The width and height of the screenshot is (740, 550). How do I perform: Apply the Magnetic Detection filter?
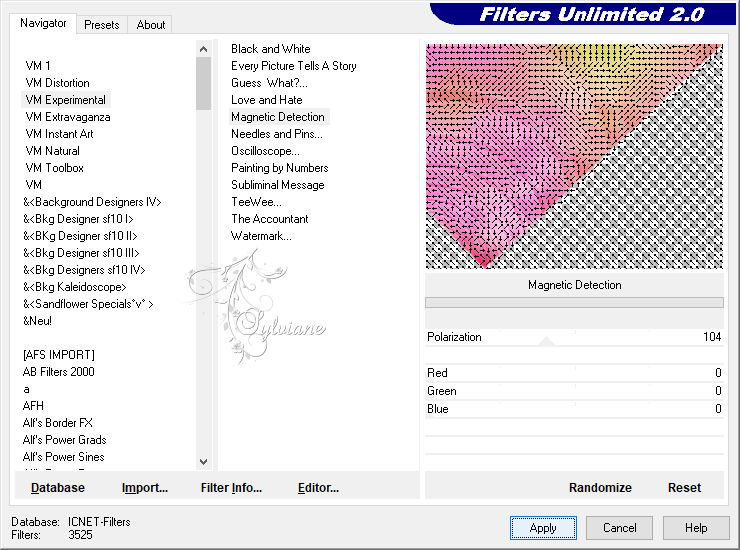[543, 528]
